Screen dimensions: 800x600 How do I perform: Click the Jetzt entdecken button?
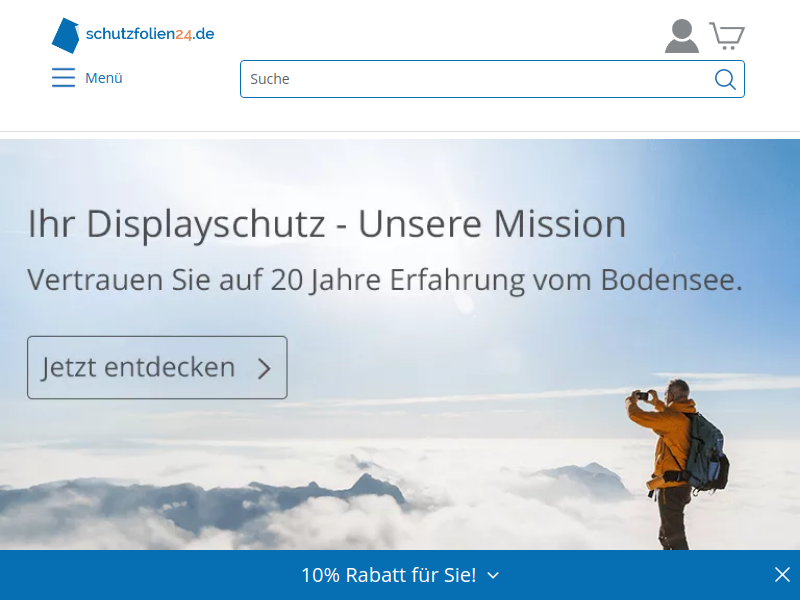(x=157, y=367)
